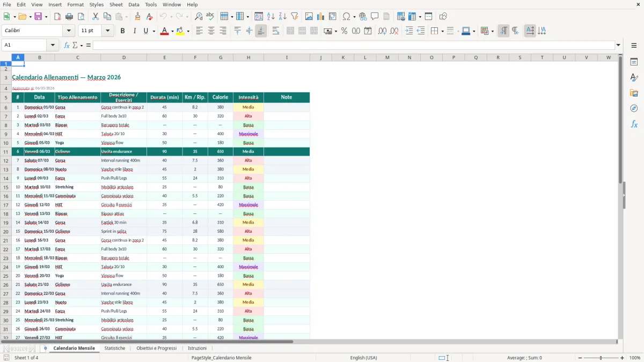Click the zoom slider in status bar
This screenshot has width=644, height=362.
(x=601, y=358)
